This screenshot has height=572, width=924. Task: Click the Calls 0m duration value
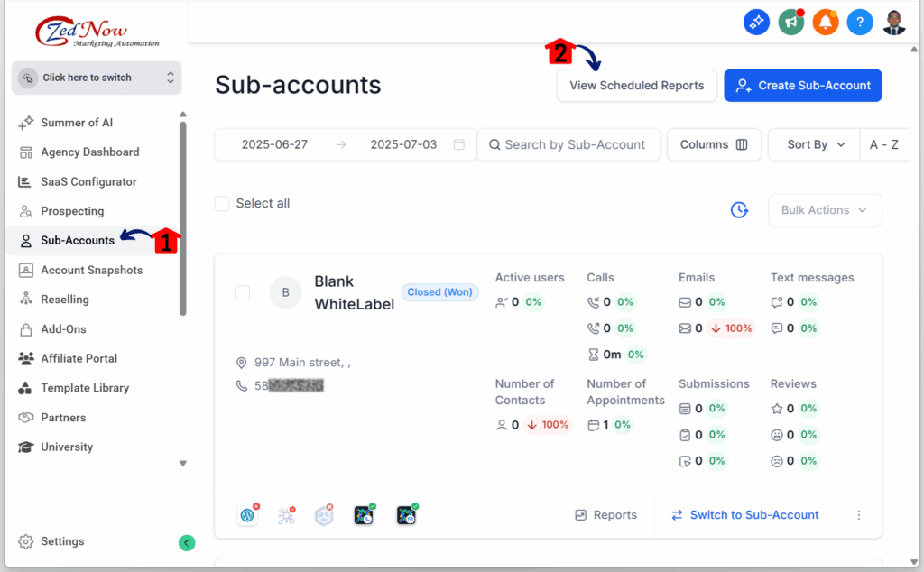tap(612, 355)
